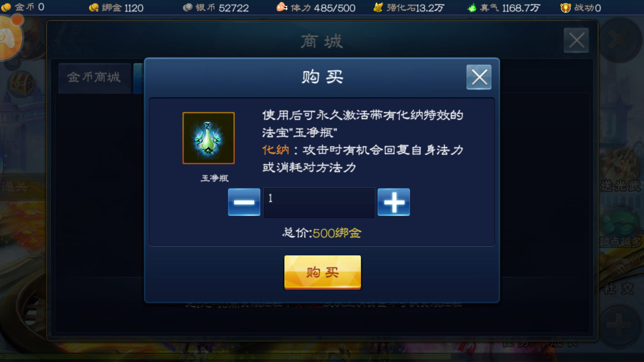Screen dimensions: 644x362
Task: Tap the 体力 stamina icon
Action: tap(282, 7)
